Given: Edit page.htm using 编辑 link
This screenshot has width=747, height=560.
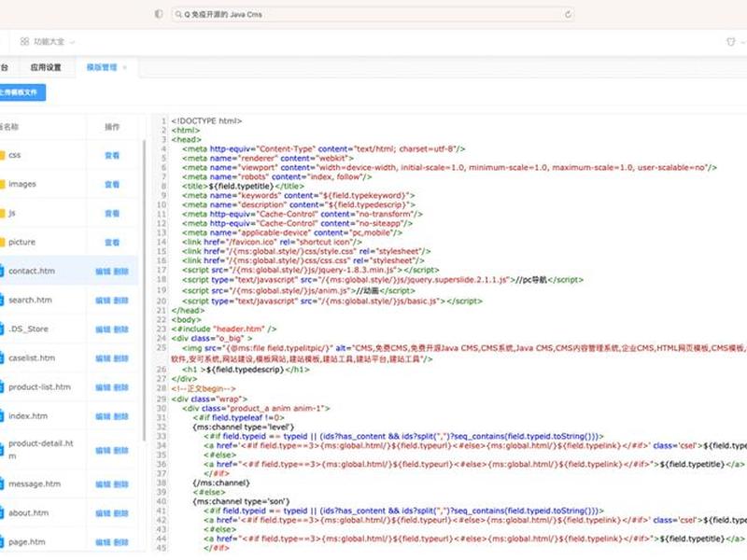Looking at the screenshot, I should click(103, 542).
